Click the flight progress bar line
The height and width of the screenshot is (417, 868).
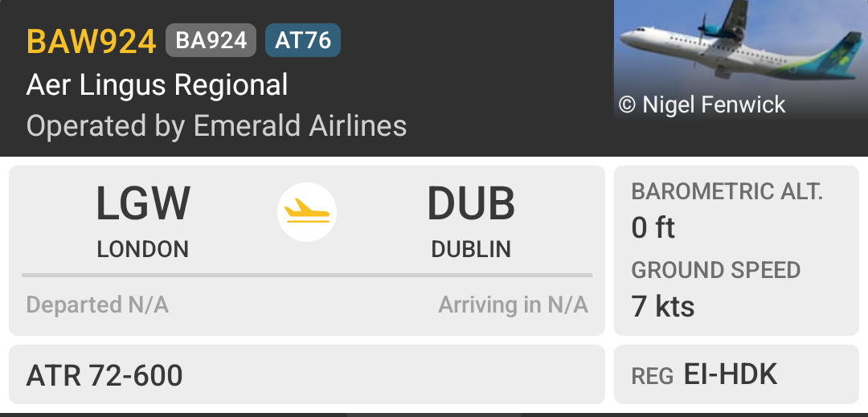(x=307, y=274)
